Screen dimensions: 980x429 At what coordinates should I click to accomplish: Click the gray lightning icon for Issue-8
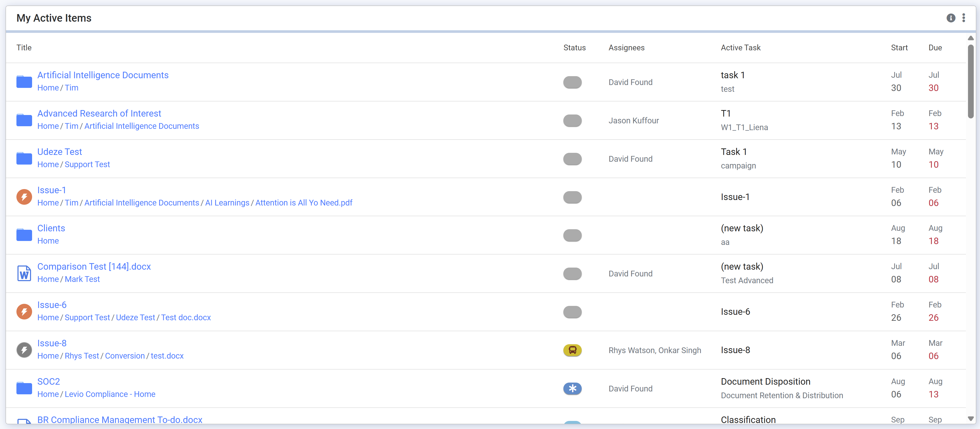[x=24, y=349]
